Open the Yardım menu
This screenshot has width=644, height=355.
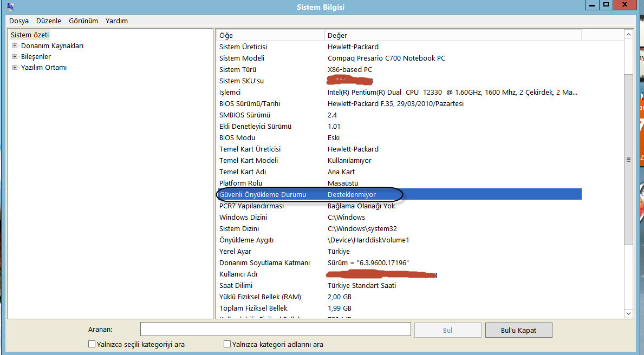(116, 21)
